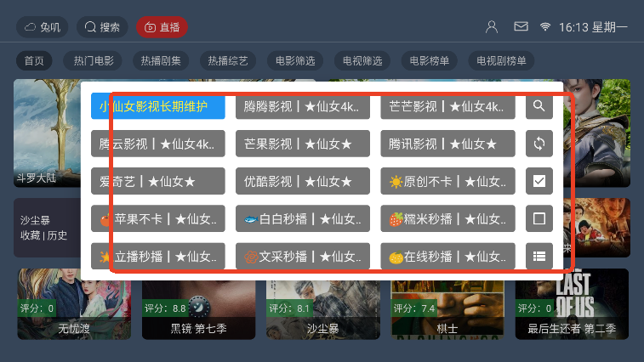Switch to 电影筛选 tab

[x=295, y=60]
